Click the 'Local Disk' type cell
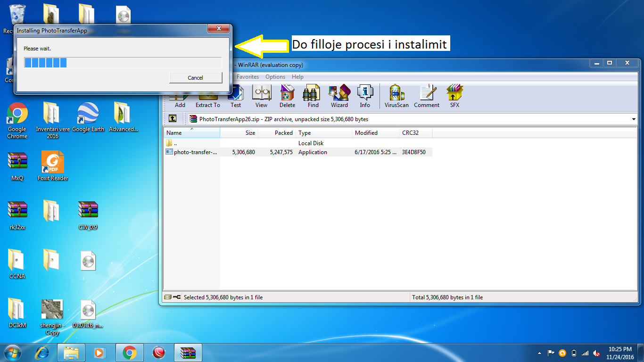The width and height of the screenshot is (644, 362). 311,143
